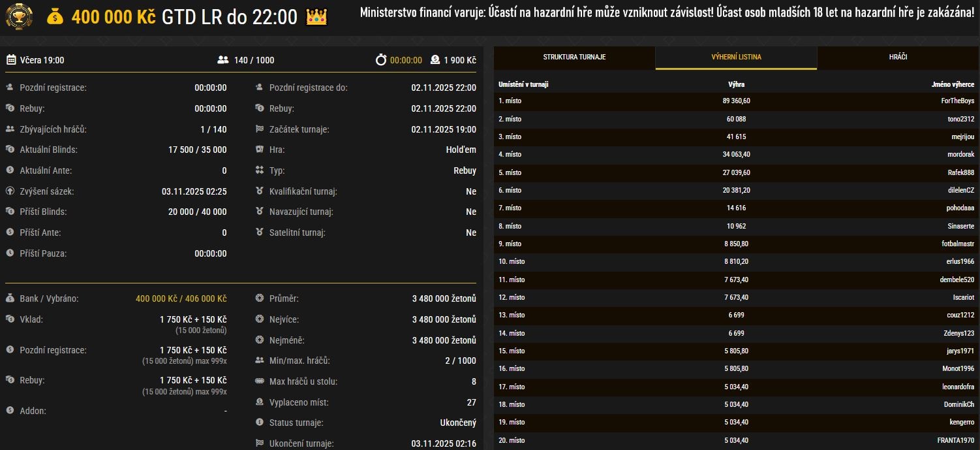The height and width of the screenshot is (450, 980).
Task: Click the bank bag icon beside Bank / Vybráno
Action: (10, 298)
